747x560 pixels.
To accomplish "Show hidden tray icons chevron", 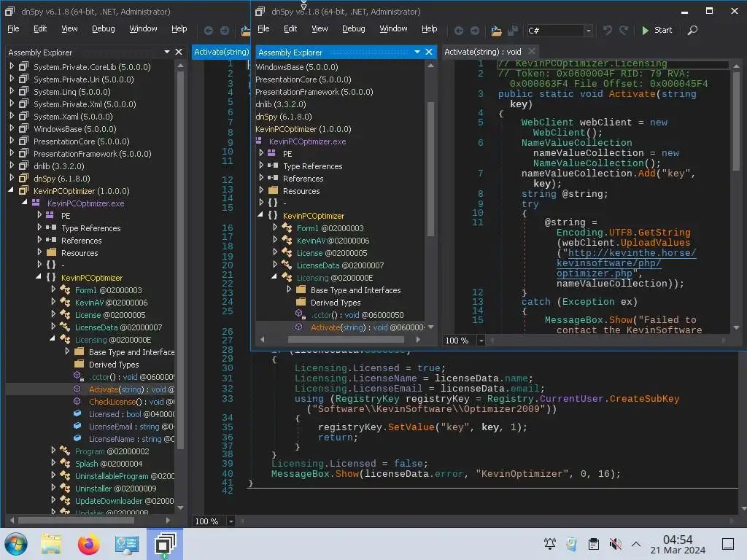I will (635, 543).
